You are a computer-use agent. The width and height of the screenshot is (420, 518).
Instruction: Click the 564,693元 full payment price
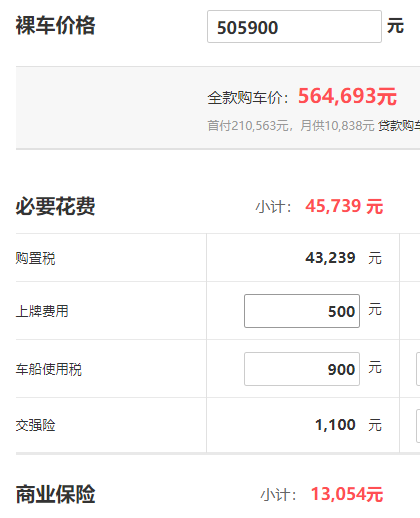(347, 96)
